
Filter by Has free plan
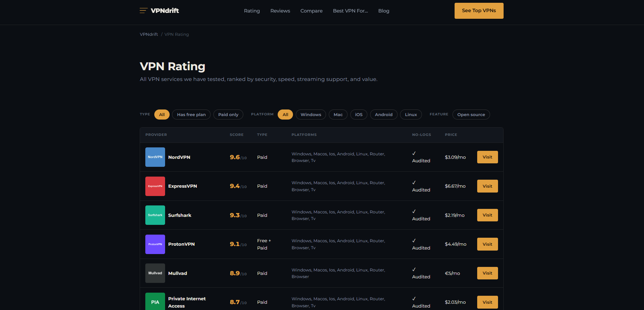[191, 115]
